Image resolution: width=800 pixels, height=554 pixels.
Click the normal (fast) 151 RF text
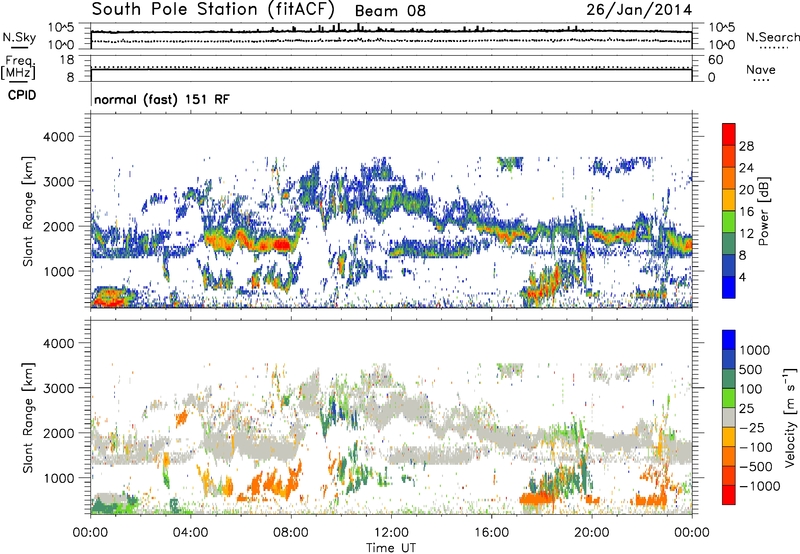pyautogui.click(x=162, y=99)
